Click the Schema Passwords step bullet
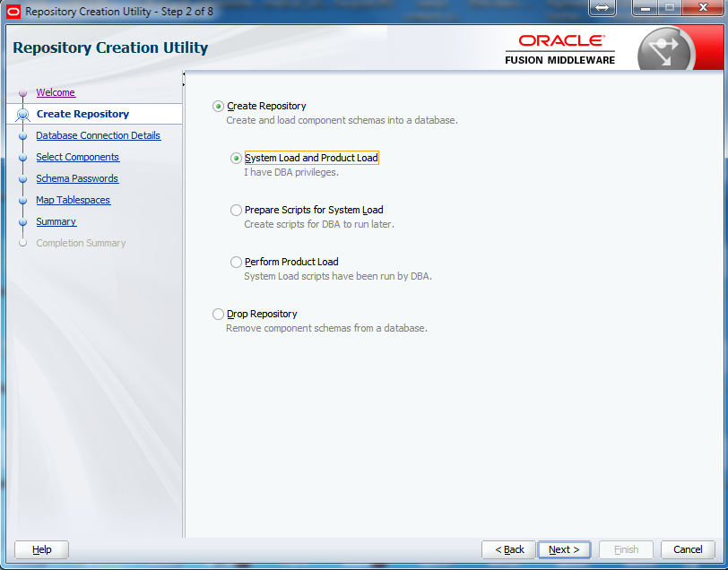This screenshot has width=728, height=570. point(22,178)
